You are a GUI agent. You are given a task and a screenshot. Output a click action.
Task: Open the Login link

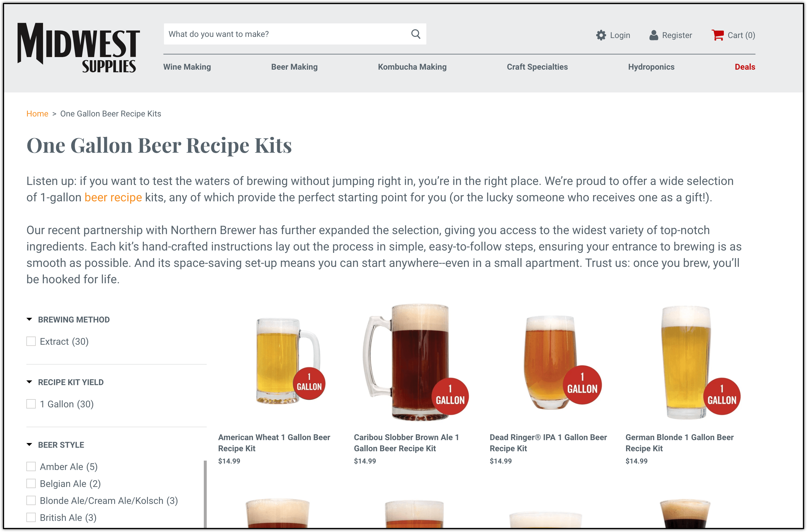click(x=620, y=35)
